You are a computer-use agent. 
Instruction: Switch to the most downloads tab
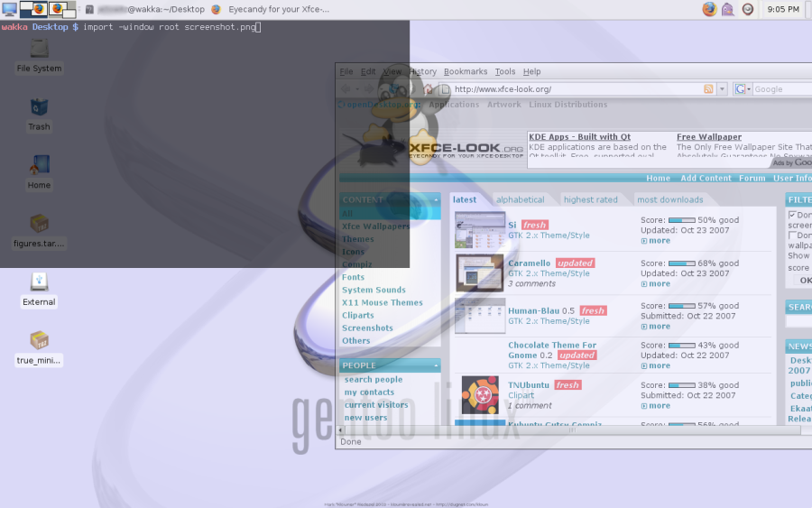(x=669, y=199)
